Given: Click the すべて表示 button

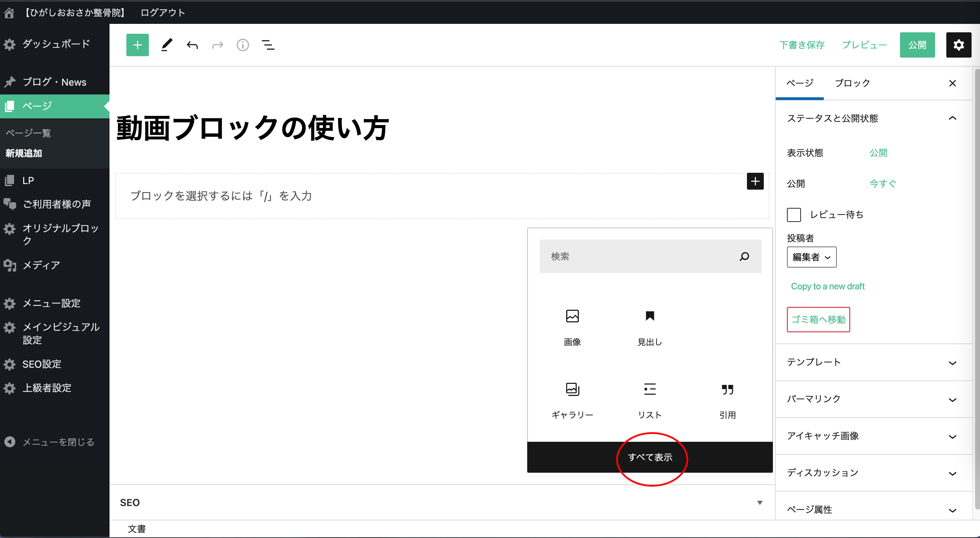Looking at the screenshot, I should [x=650, y=457].
